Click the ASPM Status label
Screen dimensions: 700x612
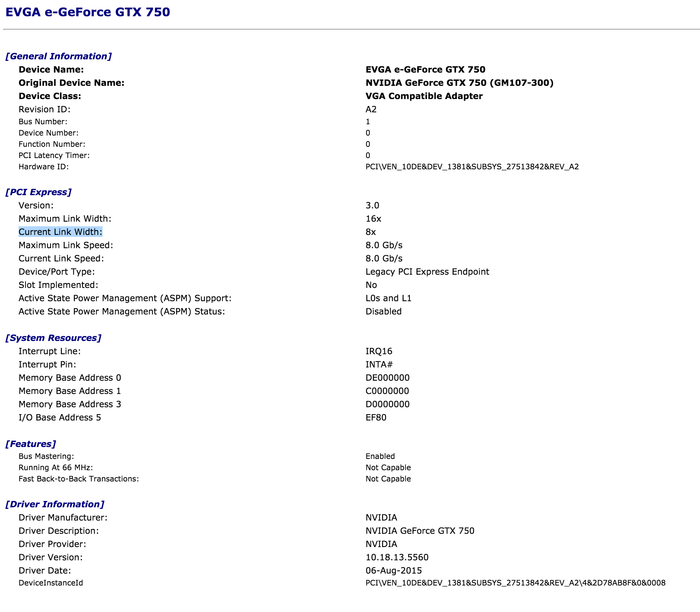pyautogui.click(x=122, y=311)
